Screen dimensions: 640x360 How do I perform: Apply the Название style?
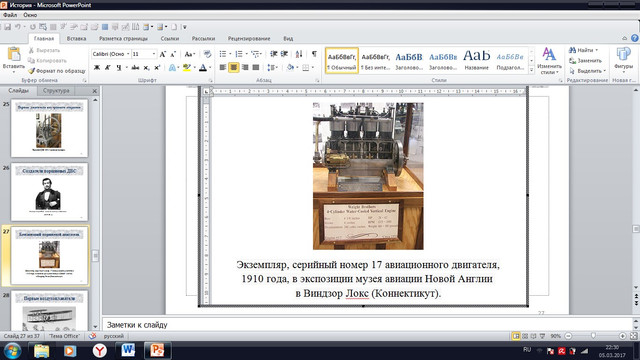[x=476, y=60]
